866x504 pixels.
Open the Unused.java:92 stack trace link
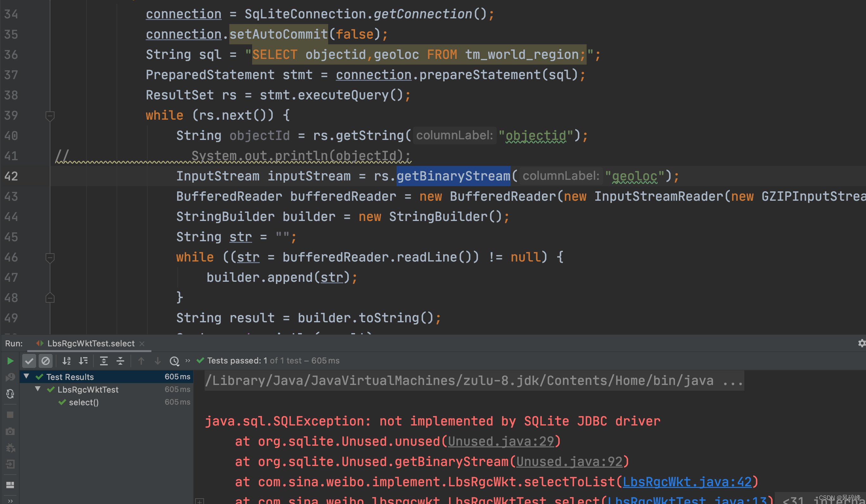click(x=569, y=461)
